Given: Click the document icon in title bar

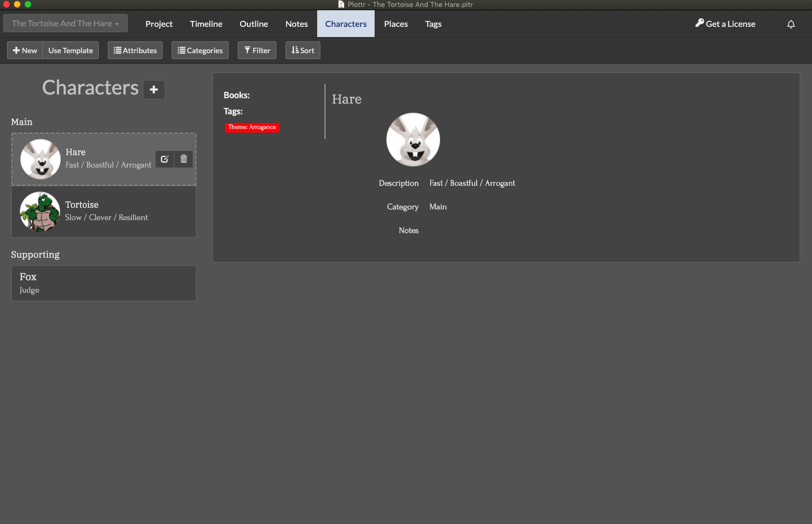Looking at the screenshot, I should pos(341,4).
